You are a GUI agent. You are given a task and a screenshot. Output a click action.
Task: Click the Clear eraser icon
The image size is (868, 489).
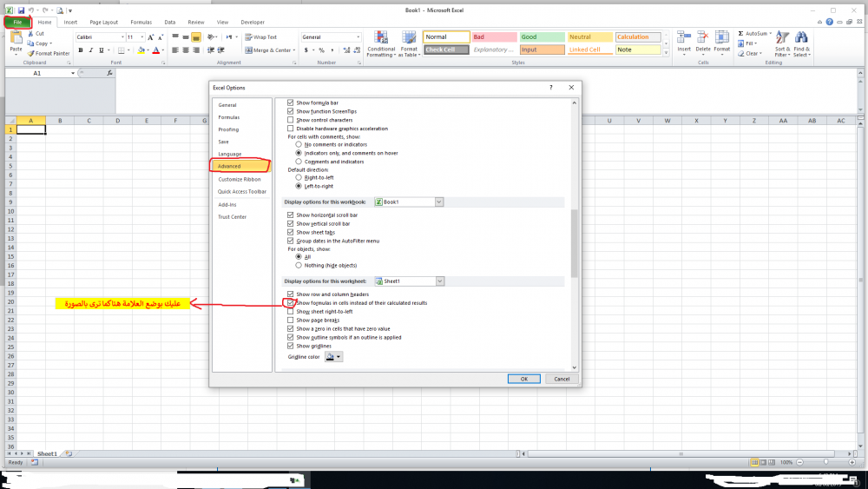tap(740, 54)
